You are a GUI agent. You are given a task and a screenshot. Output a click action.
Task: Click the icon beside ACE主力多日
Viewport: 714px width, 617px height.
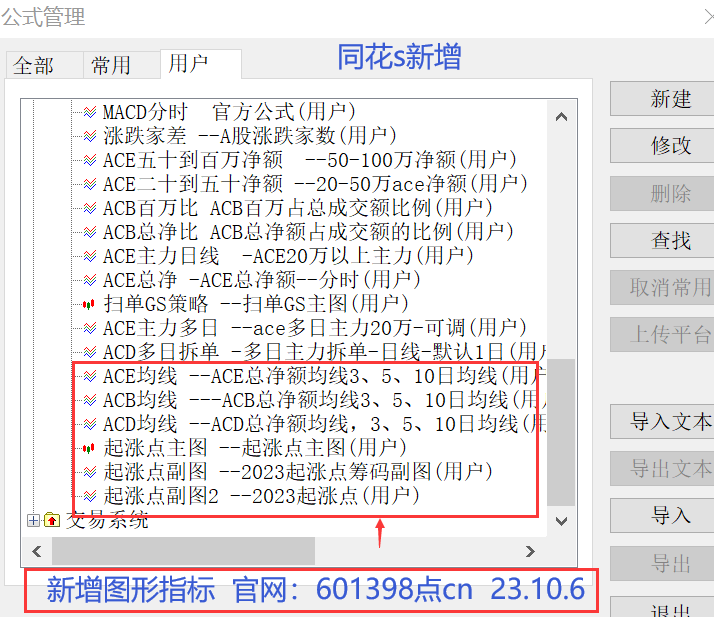[x=90, y=328]
